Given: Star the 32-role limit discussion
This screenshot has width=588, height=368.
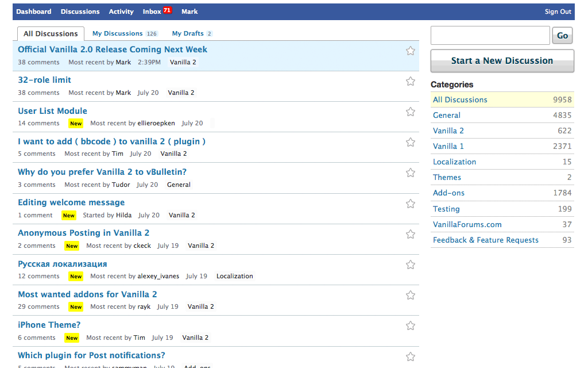Looking at the screenshot, I should 410,81.
